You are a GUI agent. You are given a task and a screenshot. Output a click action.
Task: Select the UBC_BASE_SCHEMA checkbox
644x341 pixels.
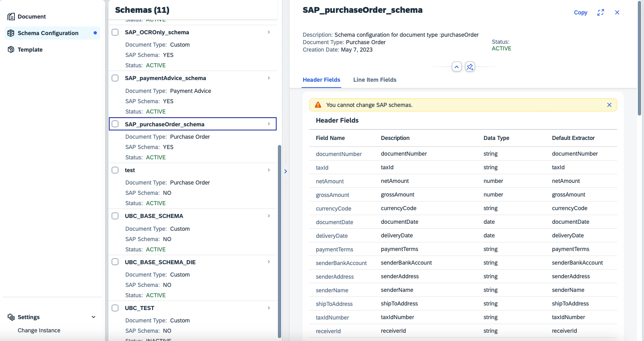115,216
